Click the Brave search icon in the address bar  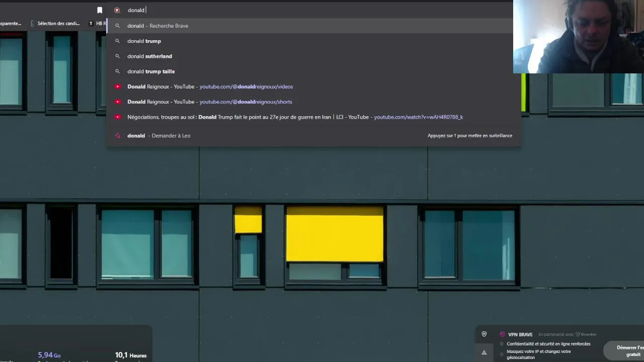click(x=117, y=10)
